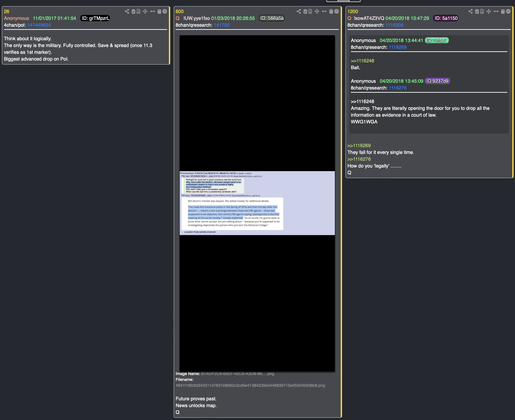Click the share icon on post 26
This screenshot has width=515, height=420.
click(x=127, y=11)
